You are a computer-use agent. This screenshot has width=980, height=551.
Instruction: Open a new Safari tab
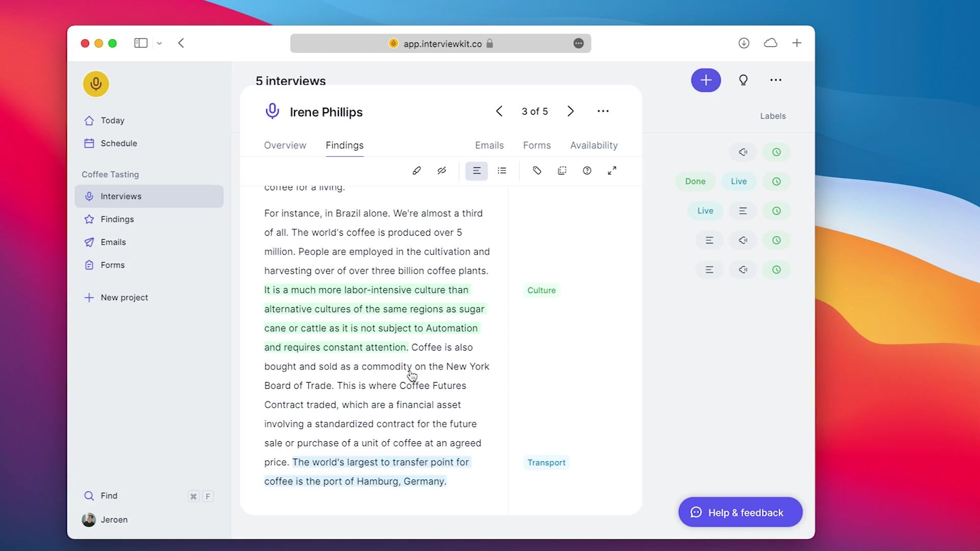click(797, 43)
